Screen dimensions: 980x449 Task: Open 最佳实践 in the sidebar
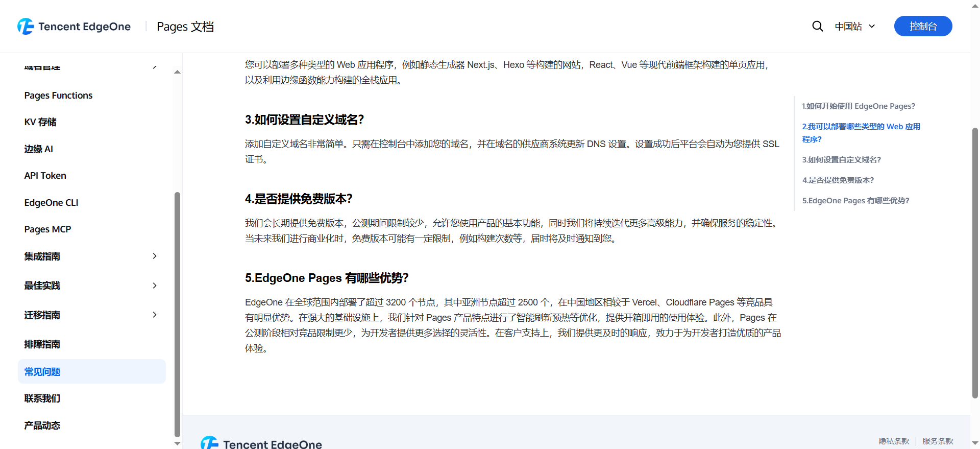(x=42, y=286)
